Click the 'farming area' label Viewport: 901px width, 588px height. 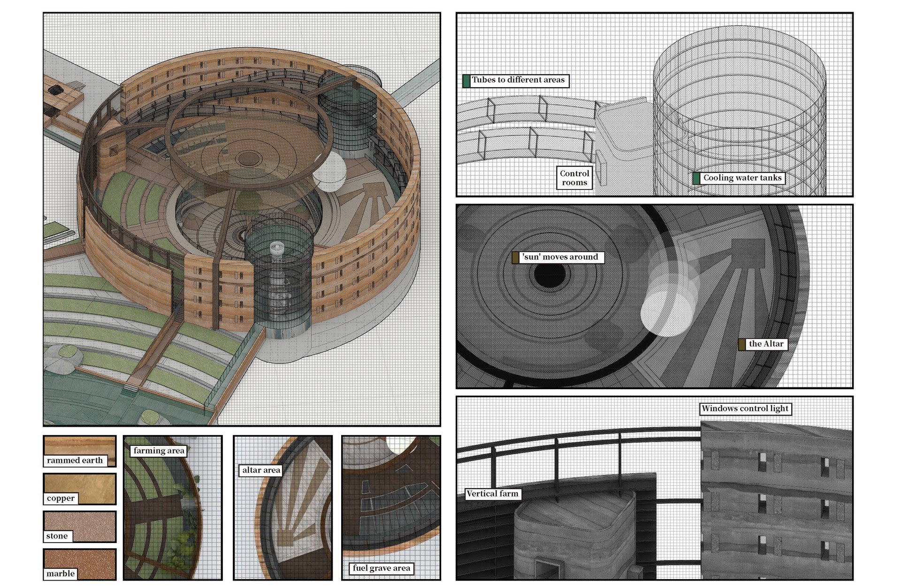(x=159, y=451)
